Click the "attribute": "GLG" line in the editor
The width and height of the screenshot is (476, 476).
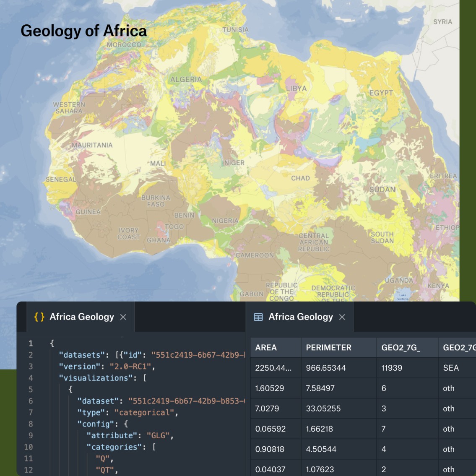(x=130, y=436)
